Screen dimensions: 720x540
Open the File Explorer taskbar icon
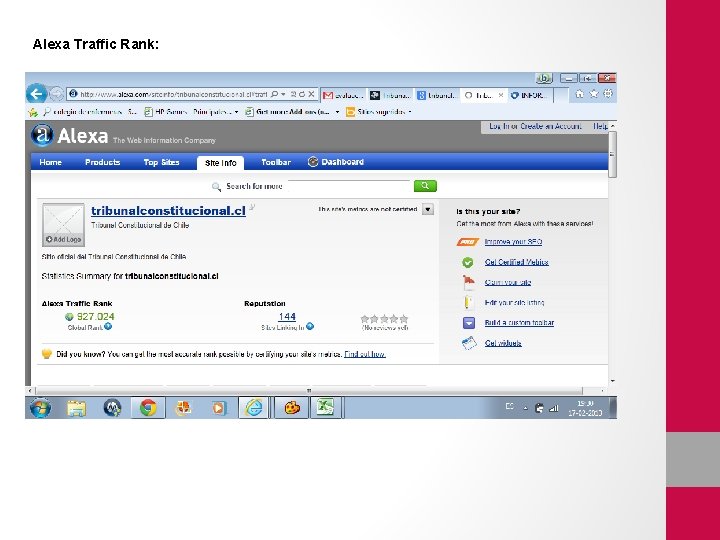point(77,408)
